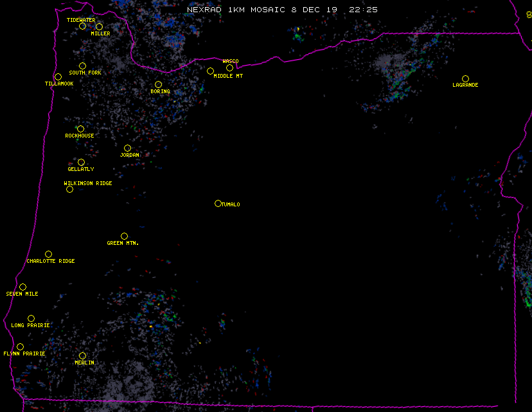Select the Merlin station circle marker
This screenshot has width=532, height=412.
click(82, 355)
